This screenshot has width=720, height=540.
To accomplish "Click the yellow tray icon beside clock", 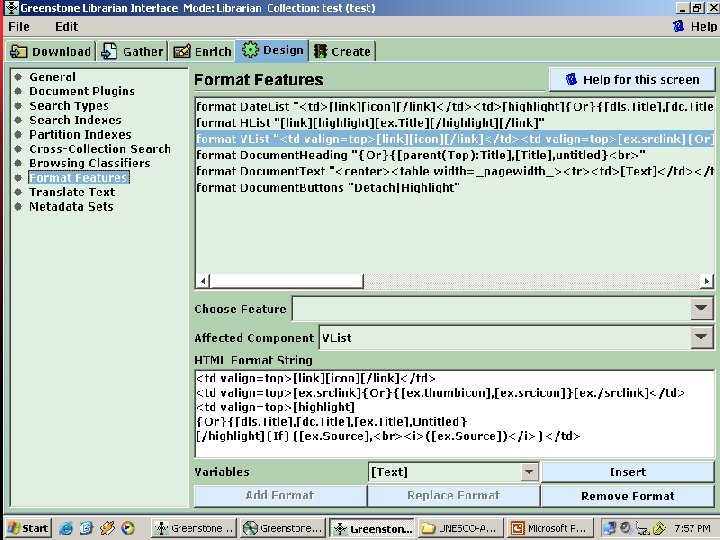I will (x=659, y=529).
